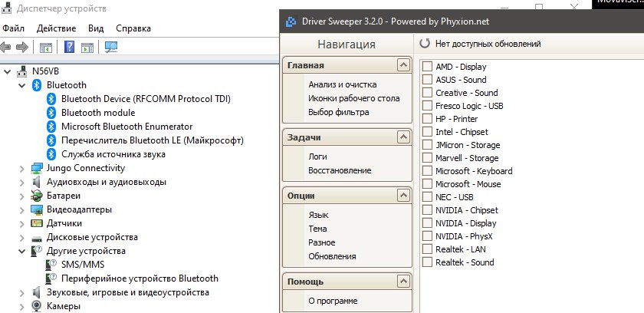The width and height of the screenshot is (644, 313).
Task: Open the Язык option
Action: coord(319,215)
